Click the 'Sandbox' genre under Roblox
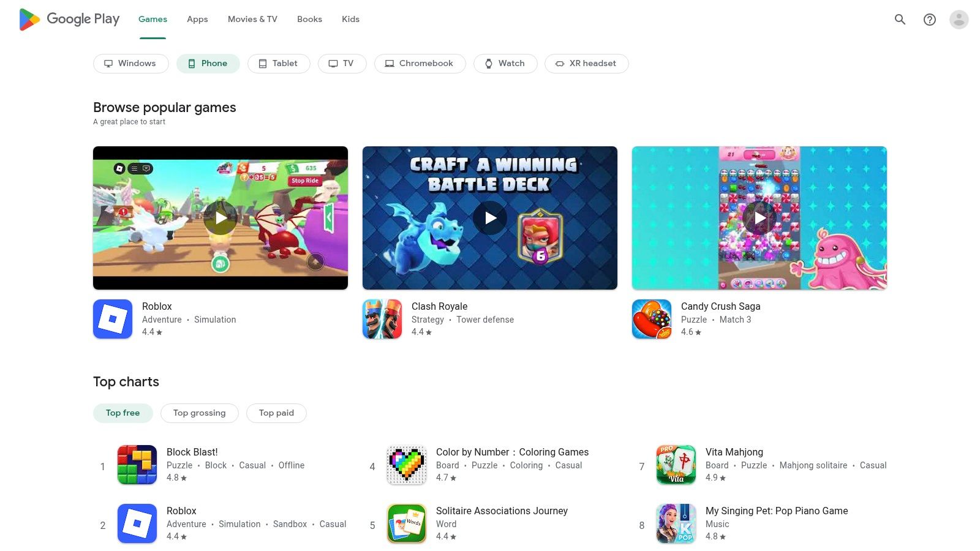 pyautogui.click(x=290, y=524)
